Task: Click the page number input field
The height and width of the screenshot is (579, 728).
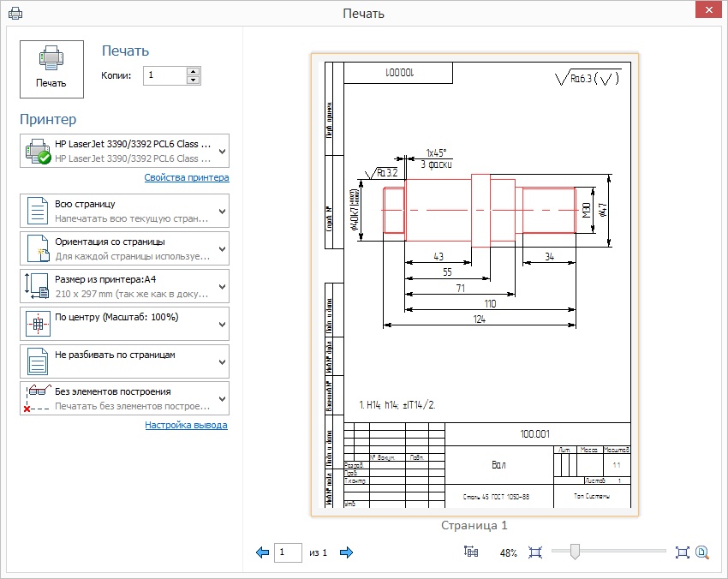Action: pos(288,552)
